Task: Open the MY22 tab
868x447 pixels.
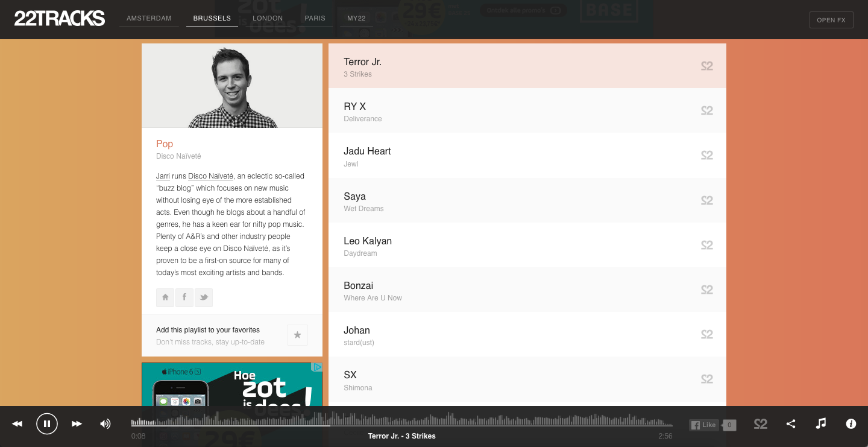Action: 356,18
